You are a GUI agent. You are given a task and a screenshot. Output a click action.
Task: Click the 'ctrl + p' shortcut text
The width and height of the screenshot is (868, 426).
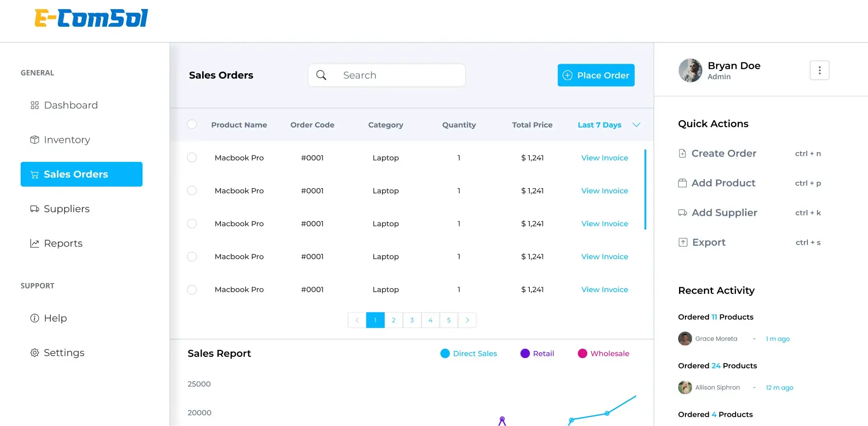coord(808,183)
